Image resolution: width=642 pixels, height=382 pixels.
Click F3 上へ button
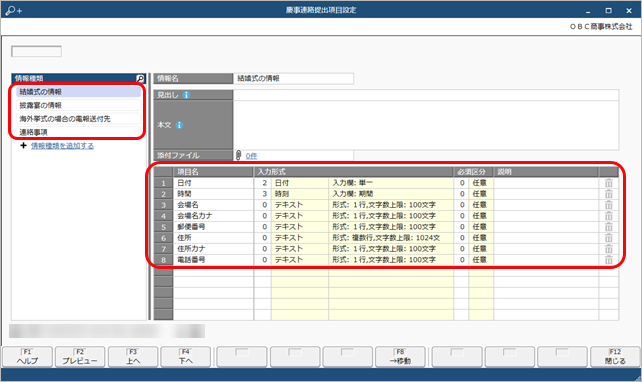[x=133, y=357]
